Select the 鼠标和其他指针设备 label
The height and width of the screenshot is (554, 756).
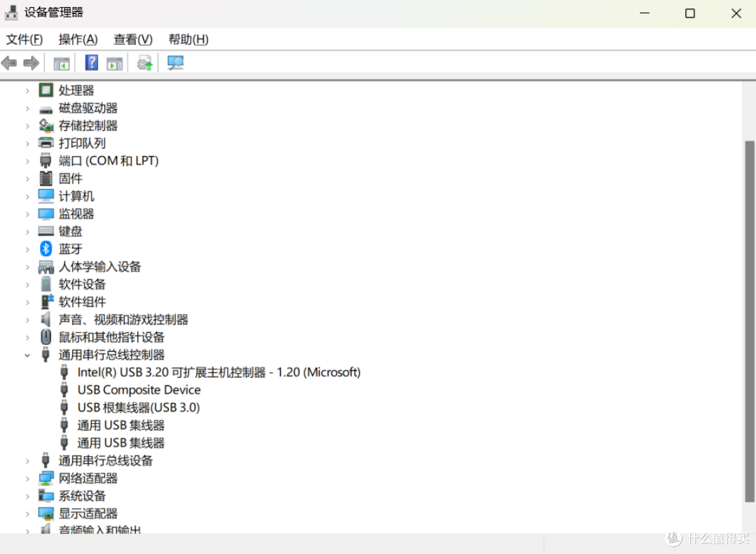point(111,336)
